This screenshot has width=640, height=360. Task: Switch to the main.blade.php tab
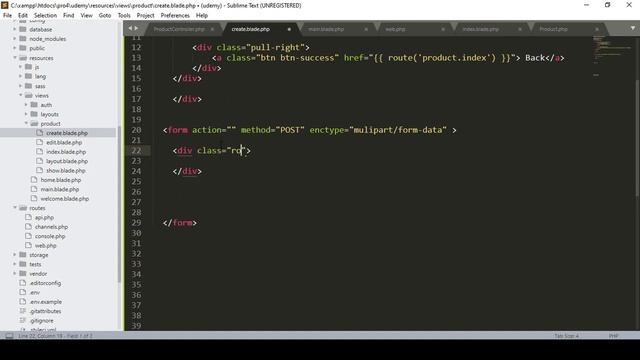[326, 29]
